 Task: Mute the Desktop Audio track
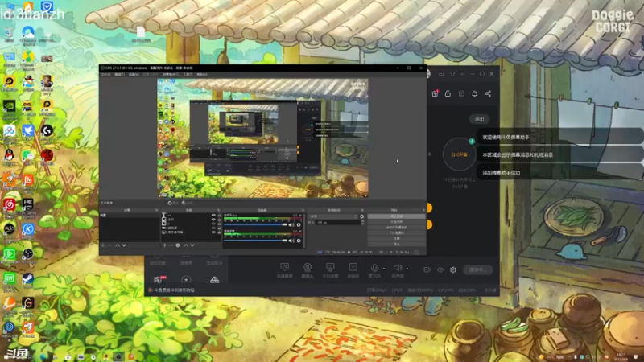point(291,241)
